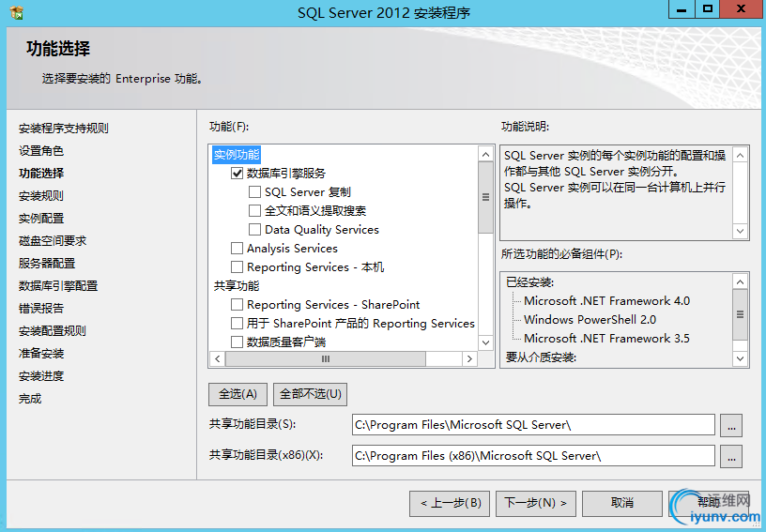Click the 共享功能目录(S) path field
The height and width of the screenshot is (532, 766).
[533, 425]
